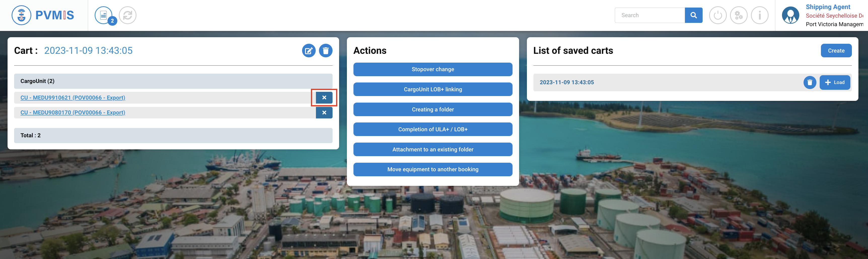Edit the current cart name
Viewport: 868px width, 259px height.
coord(308,51)
